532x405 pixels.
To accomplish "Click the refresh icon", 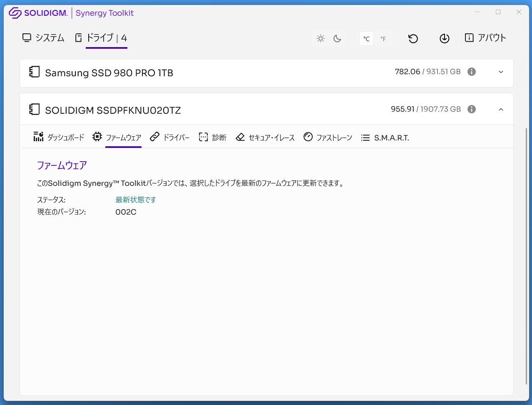I will 413,39.
